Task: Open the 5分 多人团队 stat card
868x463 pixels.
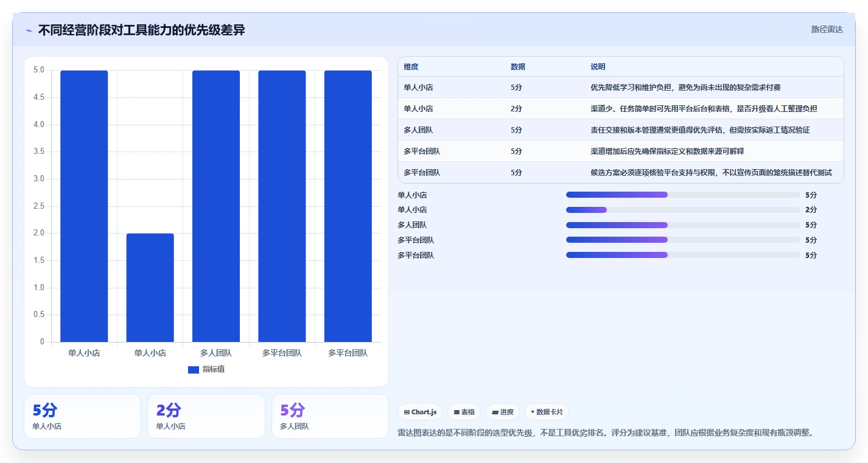Action: pos(330,416)
